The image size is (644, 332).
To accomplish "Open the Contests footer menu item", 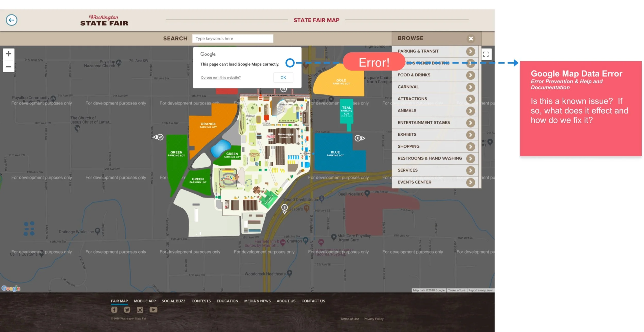I will (x=201, y=301).
